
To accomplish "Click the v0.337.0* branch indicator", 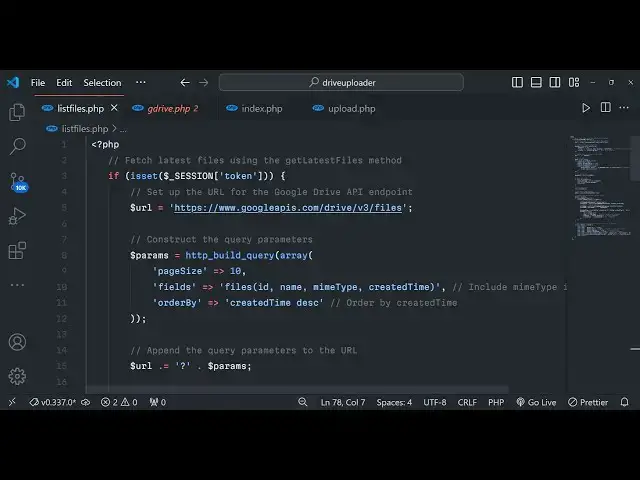I will click(52, 402).
